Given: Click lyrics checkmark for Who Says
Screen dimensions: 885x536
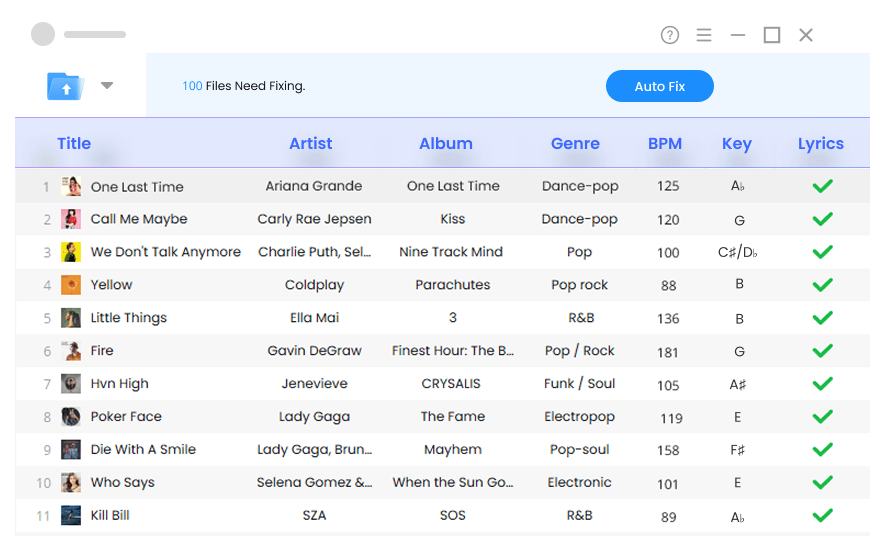Looking at the screenshot, I should 822,482.
